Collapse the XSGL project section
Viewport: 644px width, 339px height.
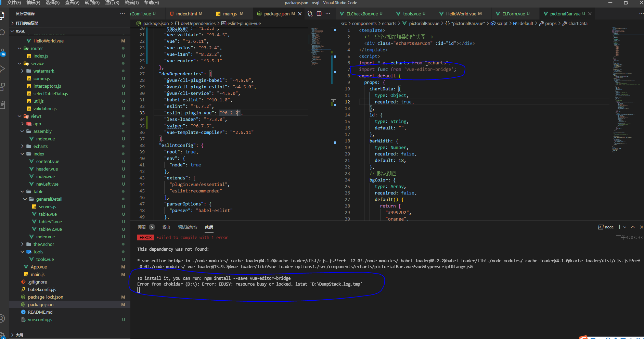click(x=69, y=31)
